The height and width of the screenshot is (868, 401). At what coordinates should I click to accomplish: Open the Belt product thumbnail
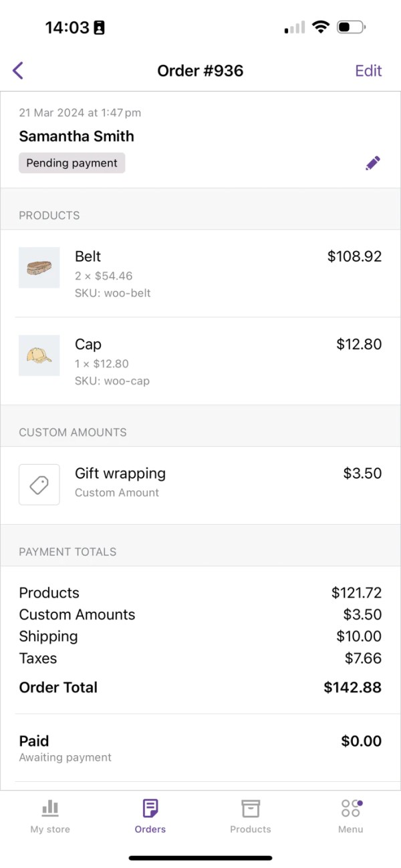click(x=39, y=268)
